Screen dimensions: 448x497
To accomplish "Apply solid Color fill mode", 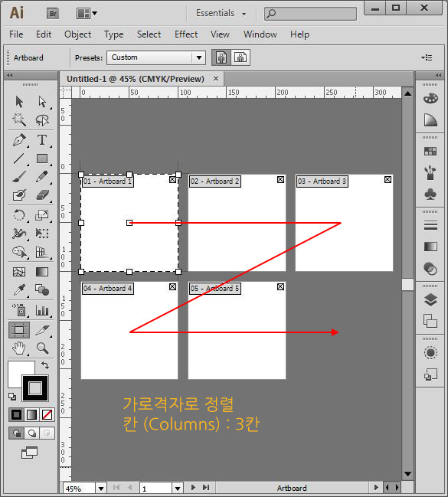I will [17, 414].
